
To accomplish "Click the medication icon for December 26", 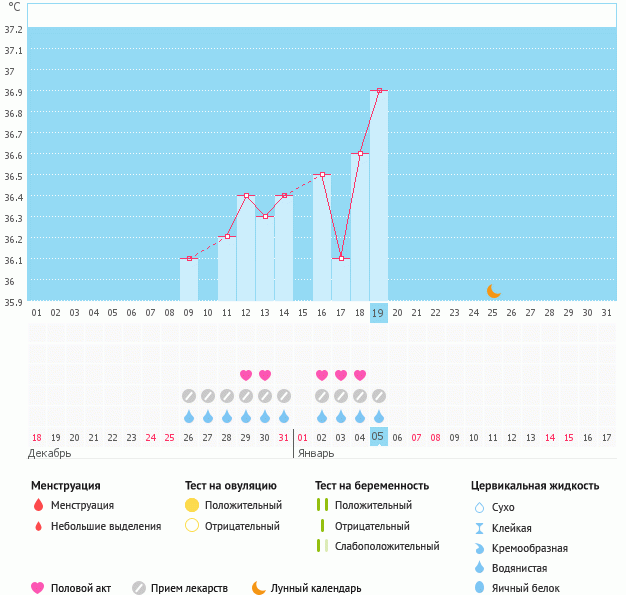I will (189, 396).
